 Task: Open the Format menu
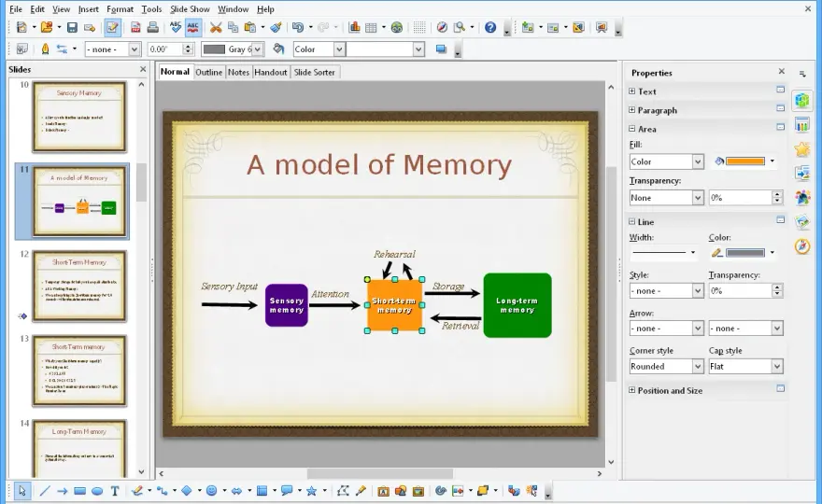pos(120,9)
